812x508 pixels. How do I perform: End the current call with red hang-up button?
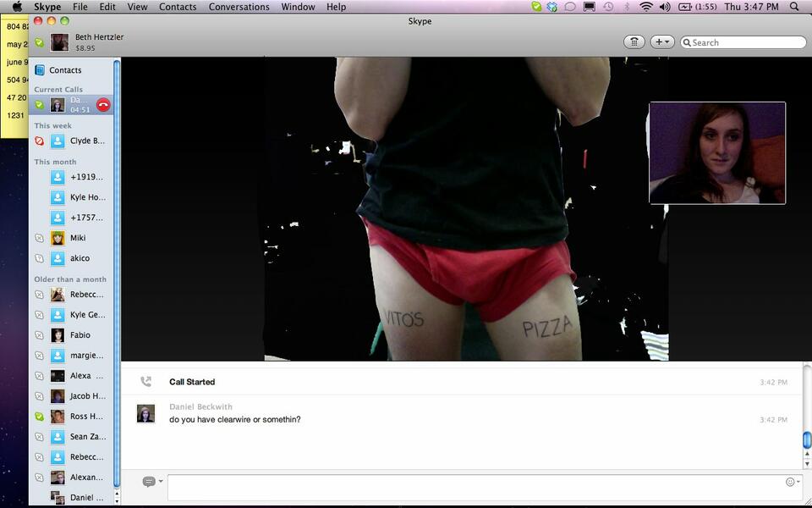103,105
